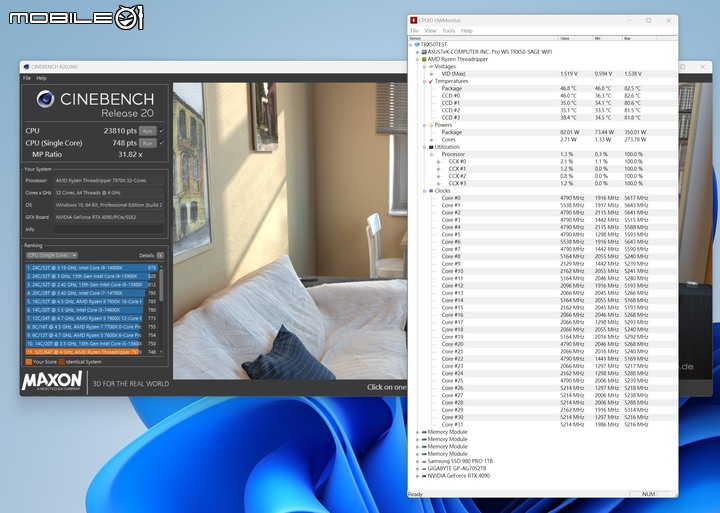Click the Clocks category icon
This screenshot has width=720, height=513.
[x=431, y=191]
